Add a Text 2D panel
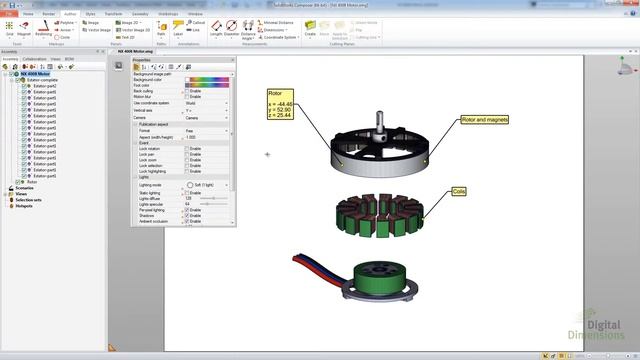 [x=125, y=37]
